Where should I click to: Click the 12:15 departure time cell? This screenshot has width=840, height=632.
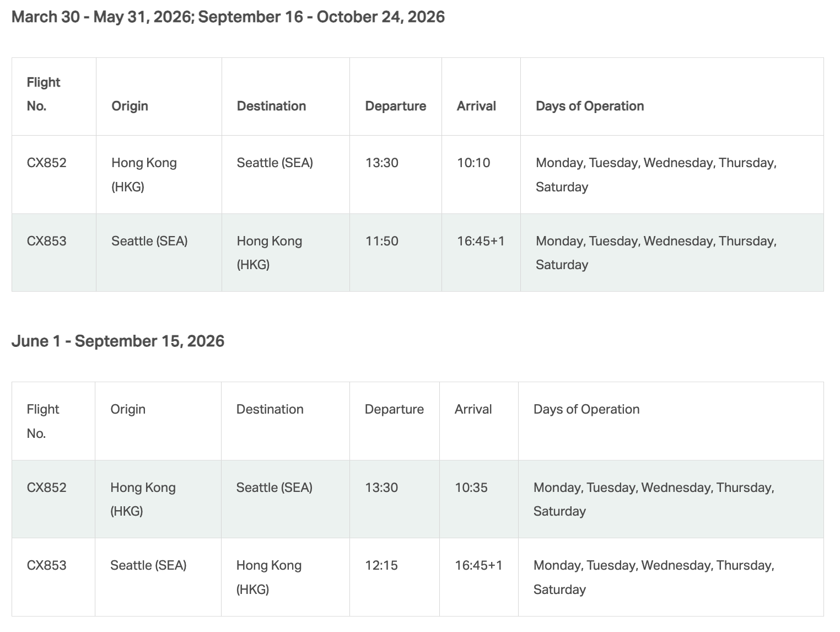pyautogui.click(x=381, y=565)
